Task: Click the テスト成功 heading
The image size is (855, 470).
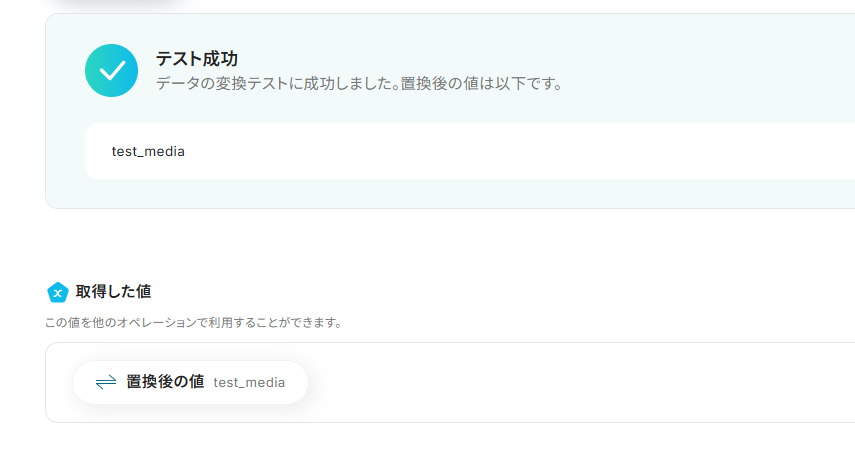Action: tap(196, 59)
